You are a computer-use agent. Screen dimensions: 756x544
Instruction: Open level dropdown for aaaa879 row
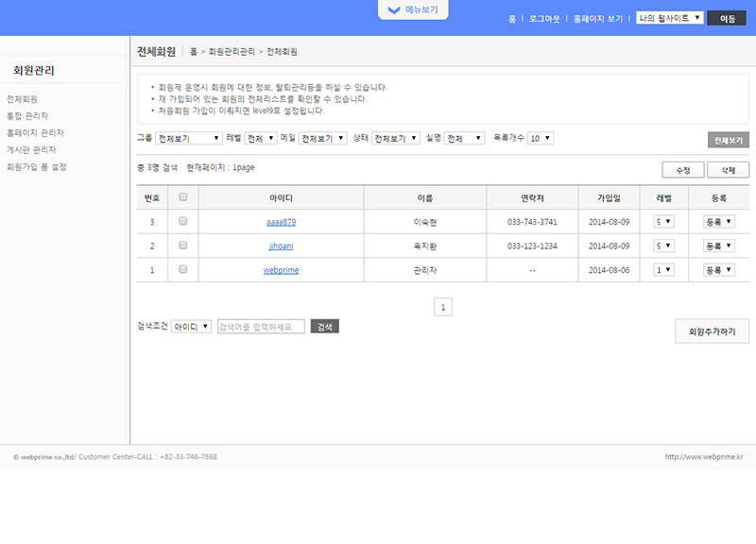664,222
